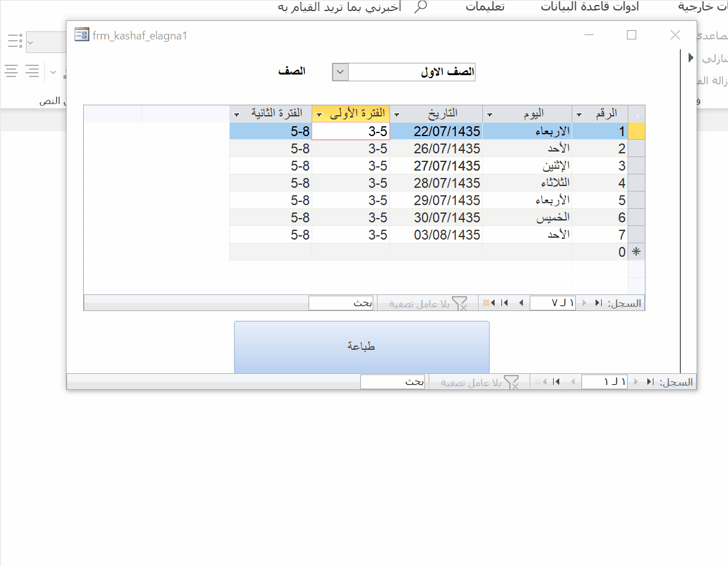Click the الصف الاول combo box field
Screen dimensions: 728x566
pyautogui.click(x=412, y=72)
